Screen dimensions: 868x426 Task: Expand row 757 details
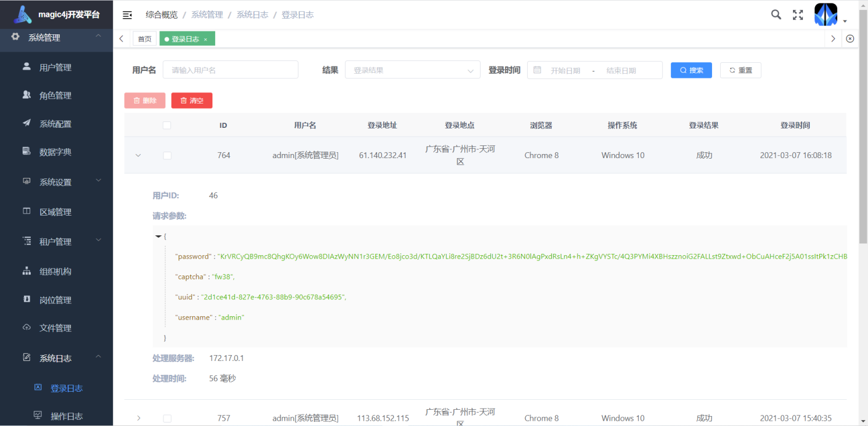(138, 418)
